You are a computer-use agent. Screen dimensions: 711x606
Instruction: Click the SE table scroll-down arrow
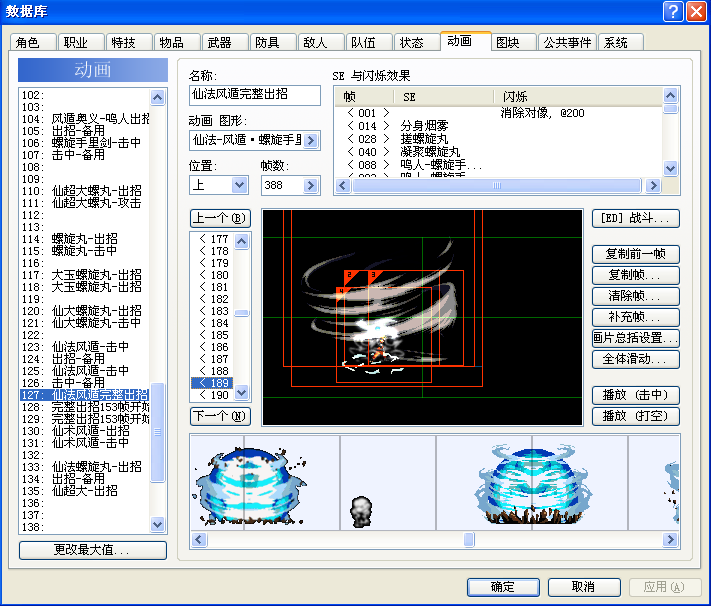point(670,168)
